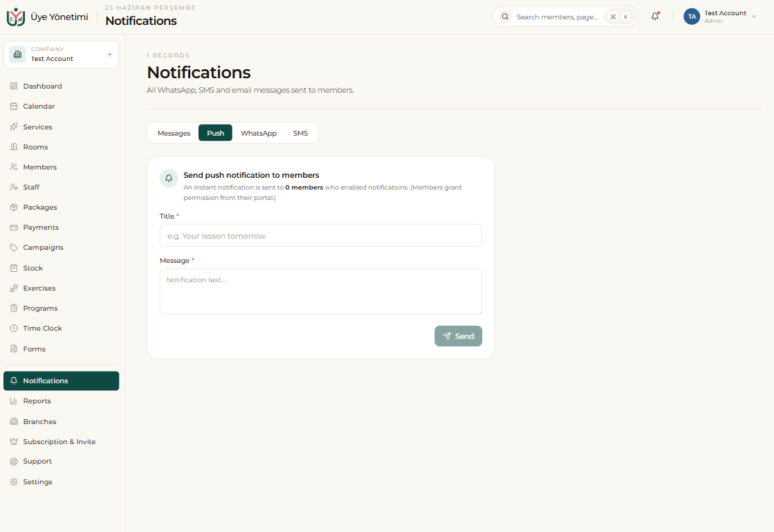Open the SMS tab
This screenshot has height=532, width=774.
click(300, 134)
